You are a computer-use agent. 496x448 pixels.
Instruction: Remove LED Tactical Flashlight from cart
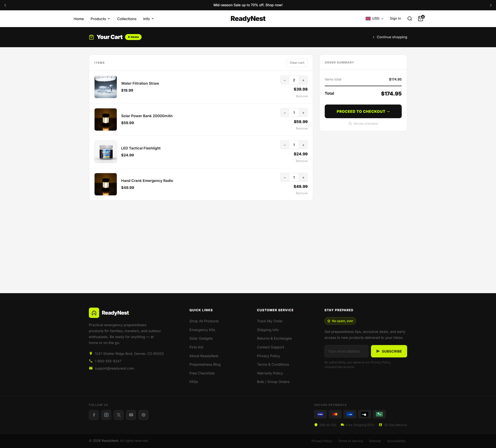301,161
